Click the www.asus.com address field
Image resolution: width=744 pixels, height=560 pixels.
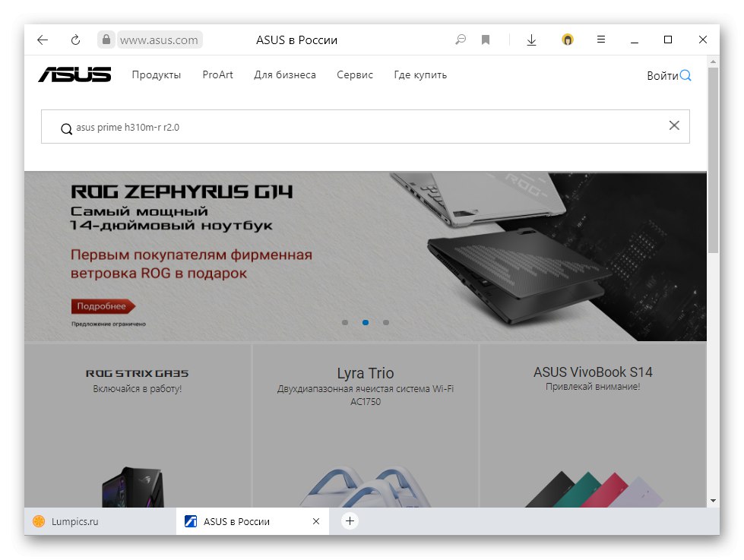pos(159,40)
